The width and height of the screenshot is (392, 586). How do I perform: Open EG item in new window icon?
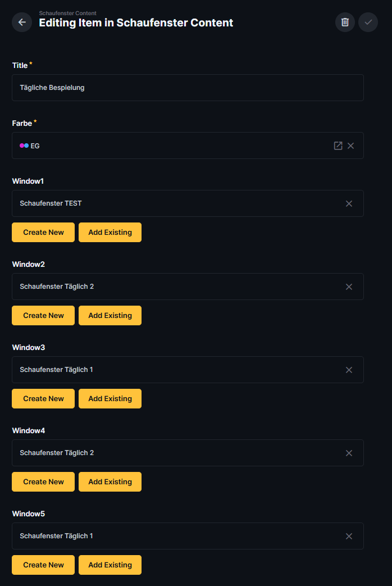click(x=338, y=146)
